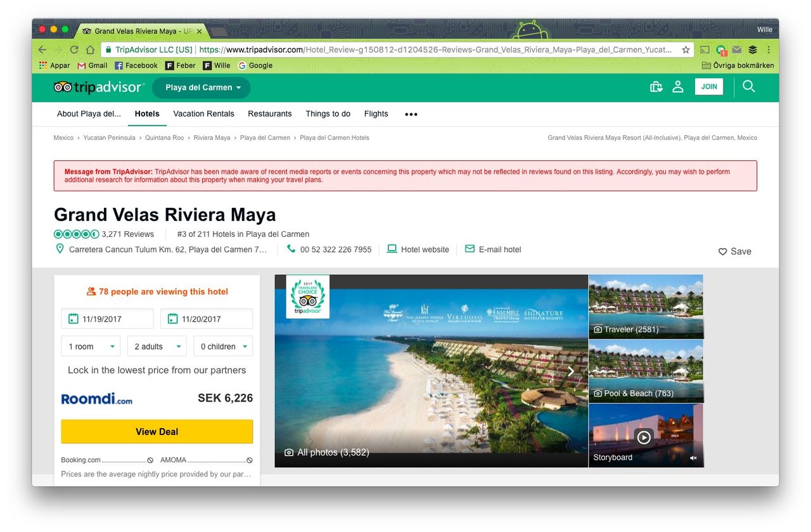Click the Quintana Roo breadcrumb
The width and height of the screenshot is (811, 532).
(x=164, y=137)
